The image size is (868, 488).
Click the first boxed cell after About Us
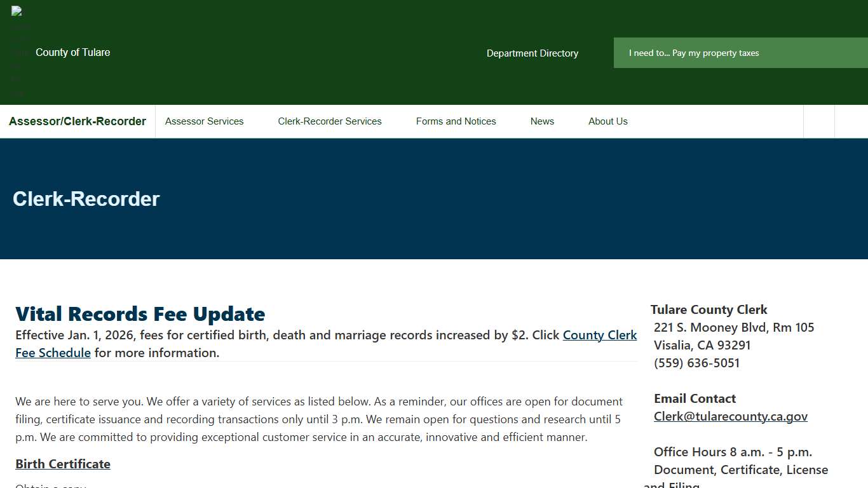click(x=819, y=121)
